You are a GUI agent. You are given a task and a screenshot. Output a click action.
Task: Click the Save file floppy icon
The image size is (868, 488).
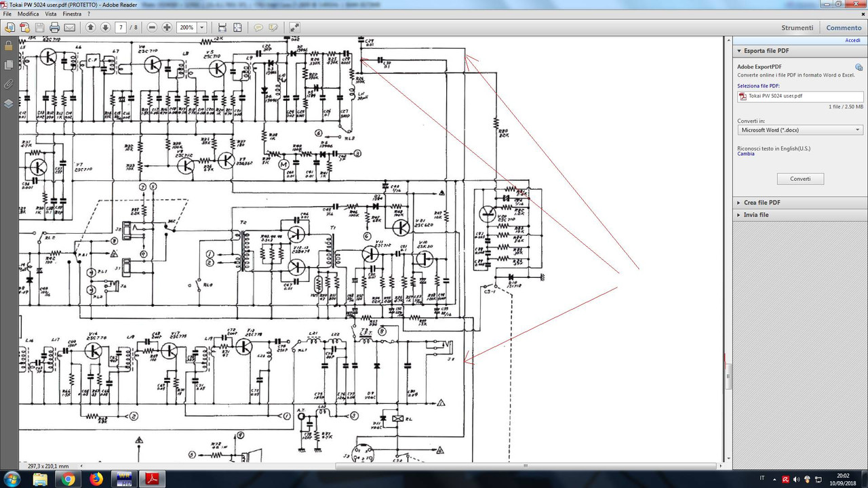click(x=39, y=28)
